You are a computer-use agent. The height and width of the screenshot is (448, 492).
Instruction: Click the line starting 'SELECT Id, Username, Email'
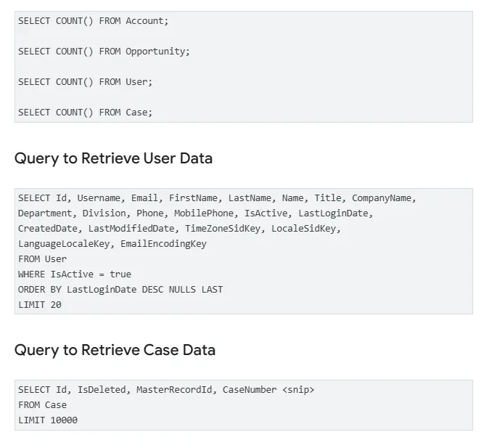[217, 198]
